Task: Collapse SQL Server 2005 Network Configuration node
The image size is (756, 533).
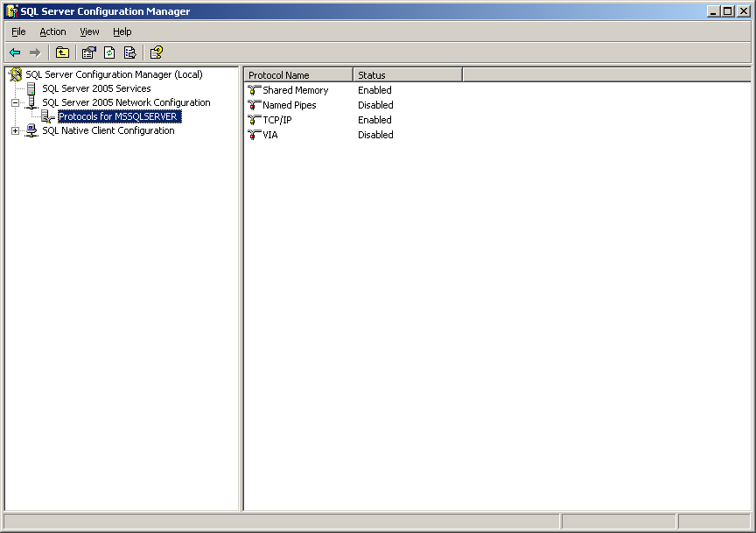Action: click(x=16, y=102)
